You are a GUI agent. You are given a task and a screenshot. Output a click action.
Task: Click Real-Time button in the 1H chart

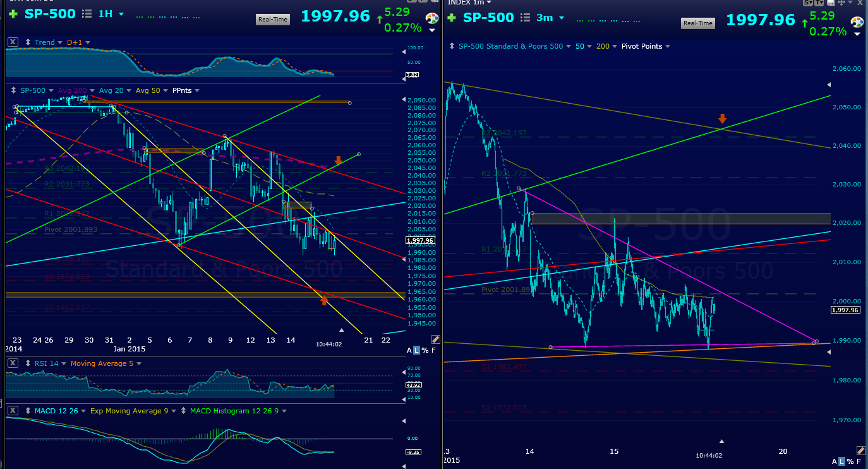(x=273, y=19)
